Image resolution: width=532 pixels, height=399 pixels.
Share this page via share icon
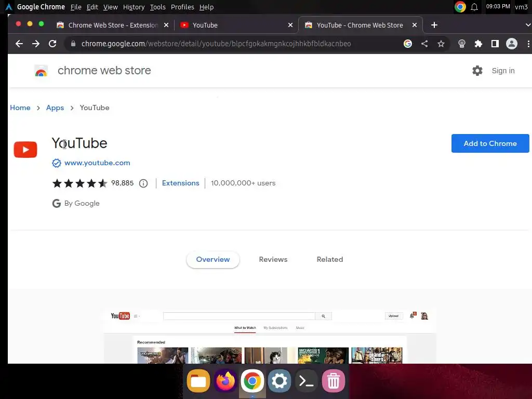coord(424,44)
